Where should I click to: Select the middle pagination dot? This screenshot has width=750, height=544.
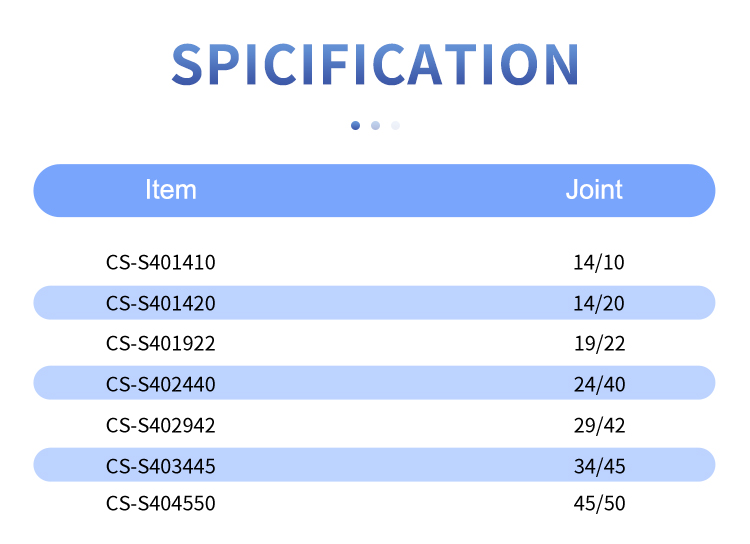click(375, 125)
